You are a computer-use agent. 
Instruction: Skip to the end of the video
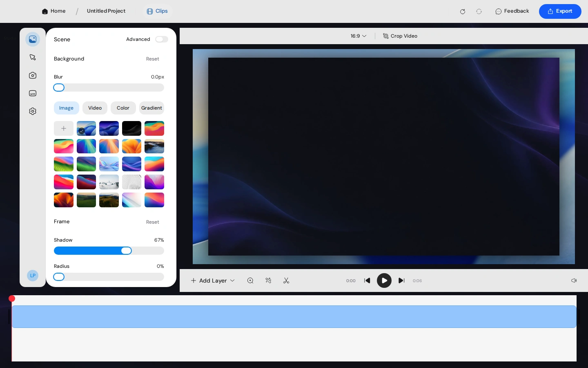point(401,280)
